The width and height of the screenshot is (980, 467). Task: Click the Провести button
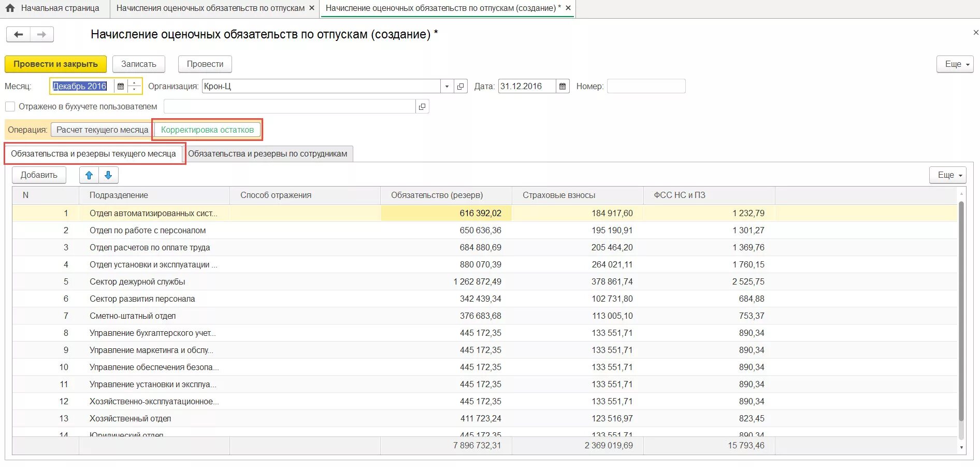point(205,64)
